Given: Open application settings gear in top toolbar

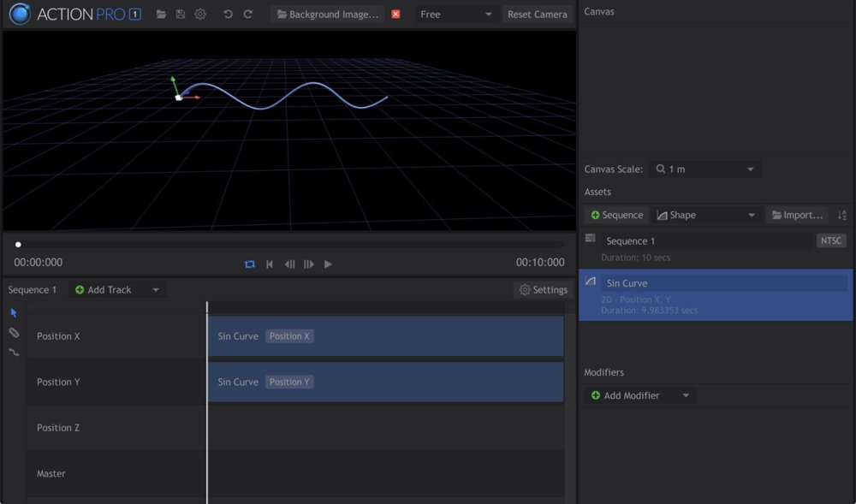Looking at the screenshot, I should pos(200,15).
